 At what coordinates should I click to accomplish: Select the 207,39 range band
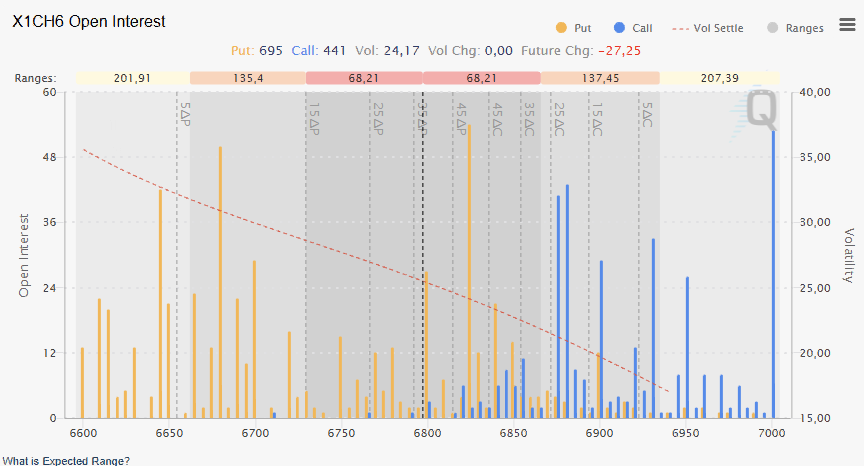pyautogui.click(x=720, y=78)
